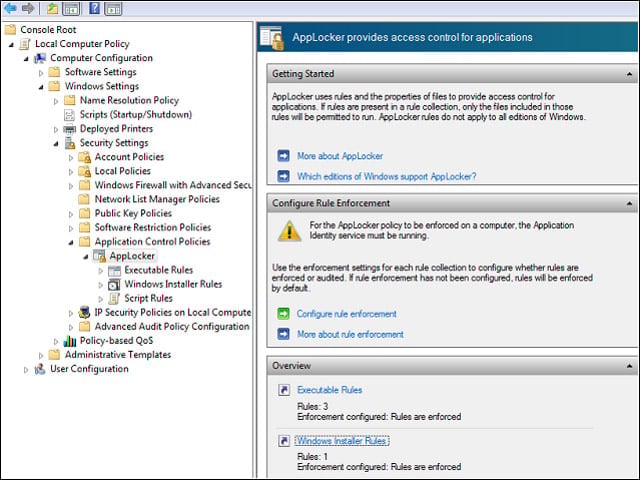Collapse the Local Computer Policy node
Image resolution: width=640 pixels, height=480 pixels.
[x=11, y=44]
